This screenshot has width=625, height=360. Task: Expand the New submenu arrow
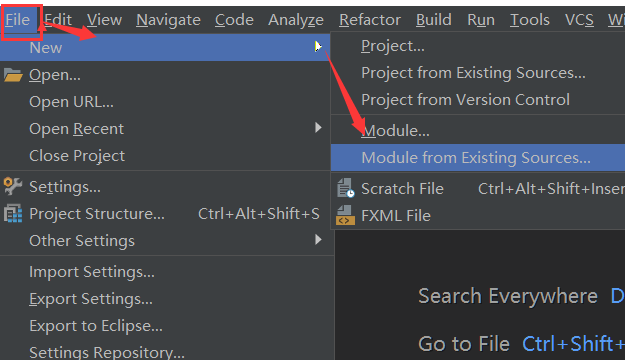click(x=318, y=47)
